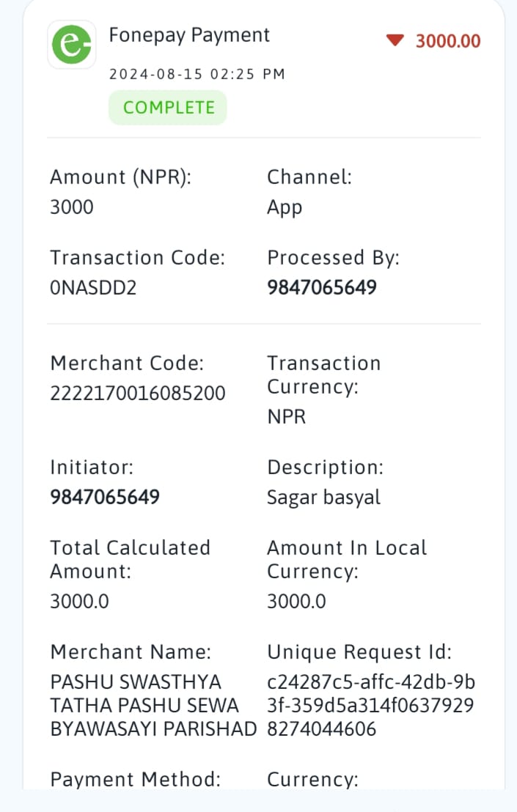Tap the Currency label at bottom
This screenshot has width=517, height=812.
click(x=312, y=779)
